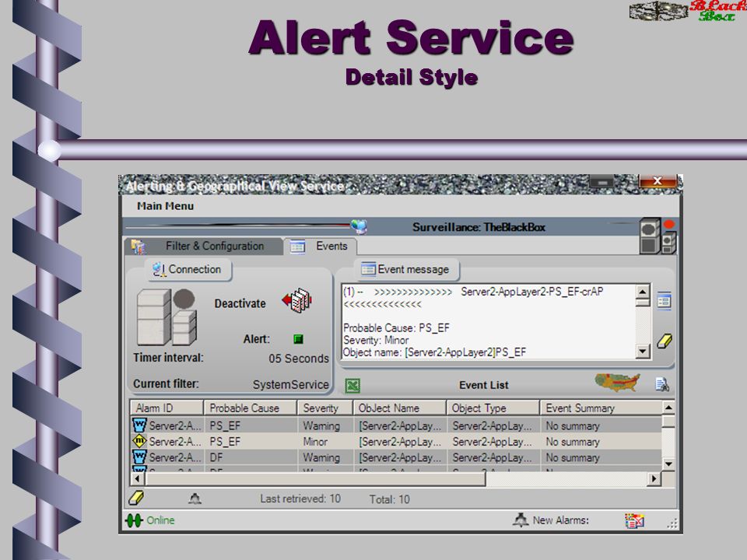Image resolution: width=747 pixels, height=560 pixels.
Task: Select the Events tab
Action: [x=321, y=247]
